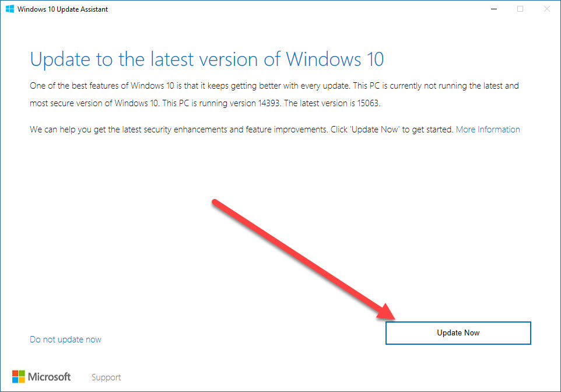Click the quoted 'Update Now' text in paragraph
The image size is (561, 392).
coord(375,129)
